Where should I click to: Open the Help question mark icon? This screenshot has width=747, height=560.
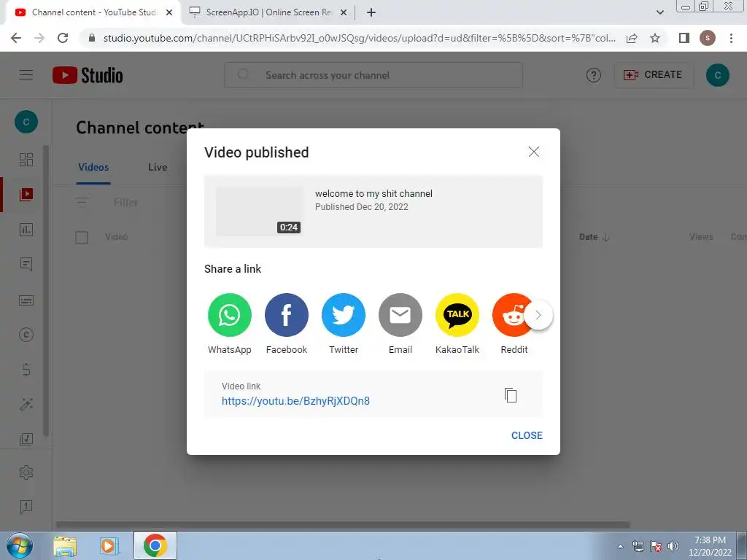point(594,75)
